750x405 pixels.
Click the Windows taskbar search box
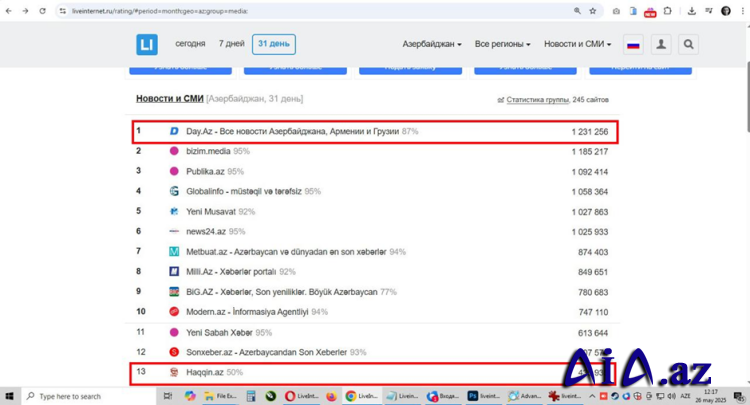(x=89, y=396)
